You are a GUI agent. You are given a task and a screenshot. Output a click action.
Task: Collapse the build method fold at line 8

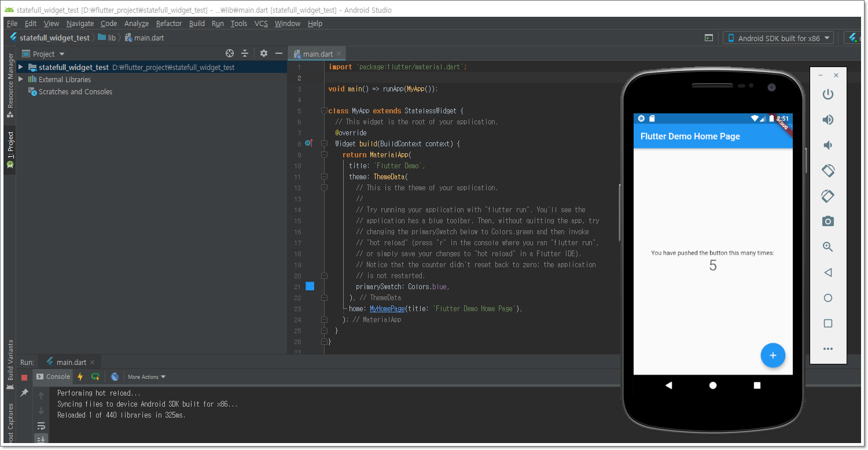click(x=324, y=143)
